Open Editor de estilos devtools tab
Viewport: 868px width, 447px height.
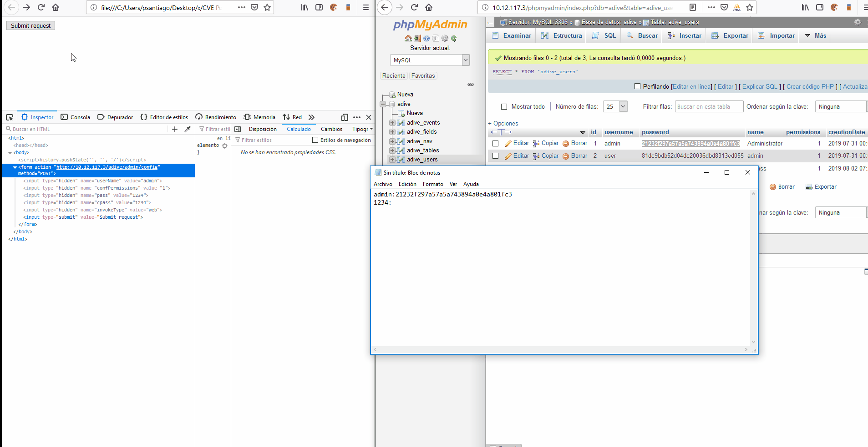164,117
